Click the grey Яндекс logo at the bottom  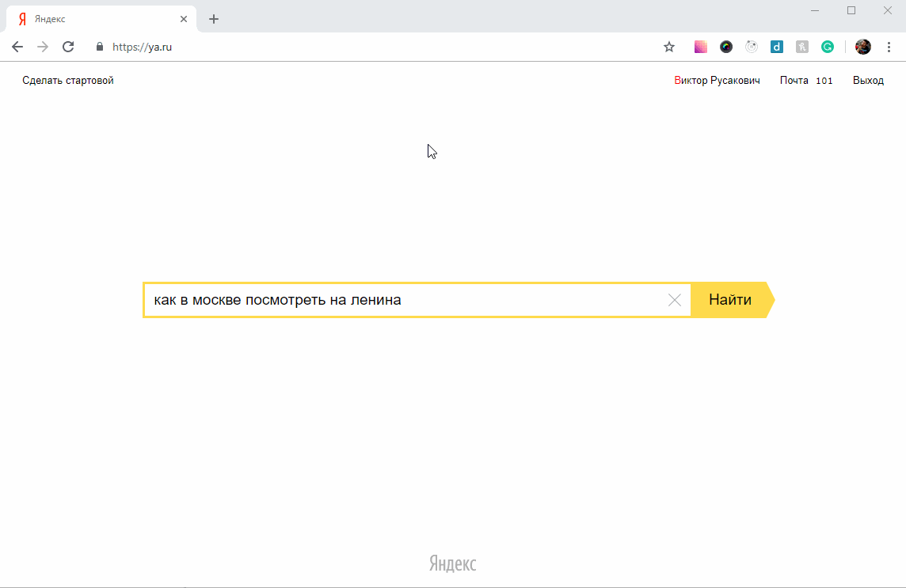452,563
